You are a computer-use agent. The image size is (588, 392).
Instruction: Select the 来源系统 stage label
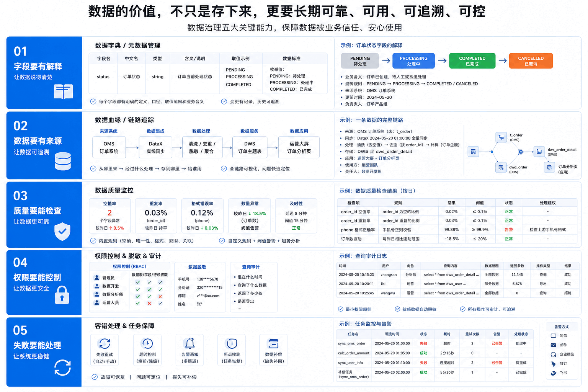pyautogui.click(x=109, y=131)
